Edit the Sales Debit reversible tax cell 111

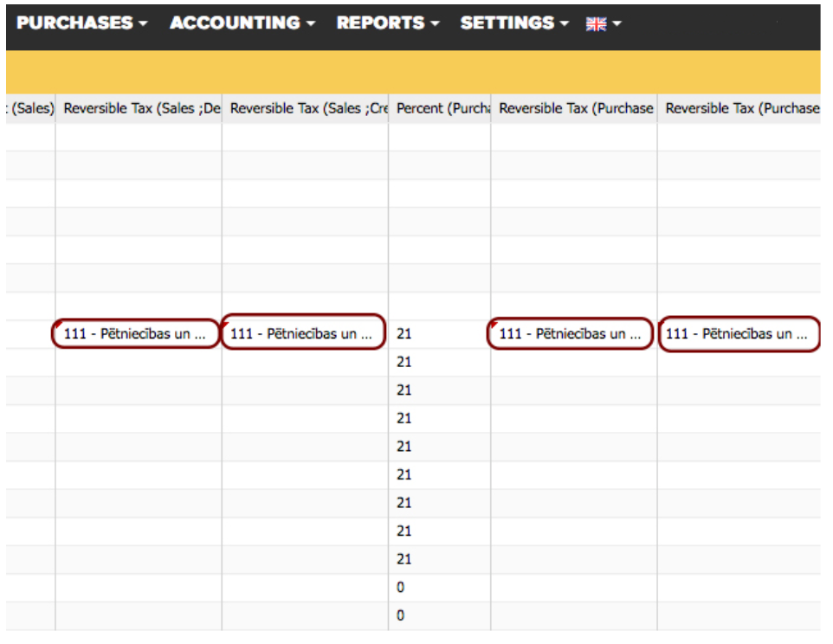tap(137, 333)
